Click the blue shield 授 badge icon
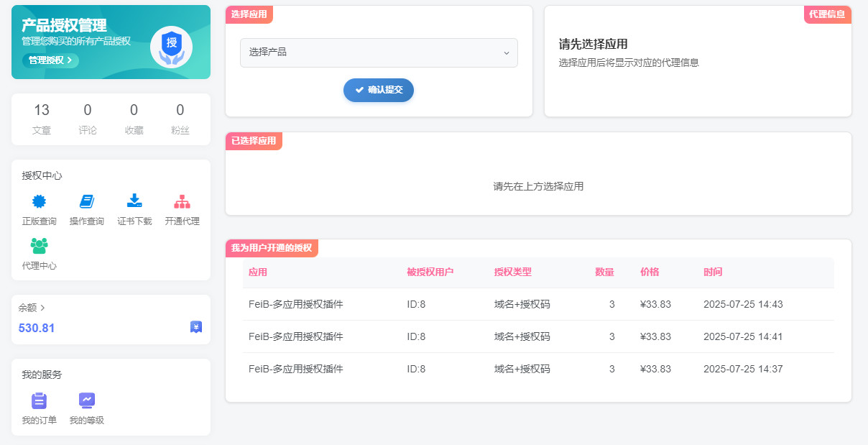The width and height of the screenshot is (868, 445). tap(171, 47)
